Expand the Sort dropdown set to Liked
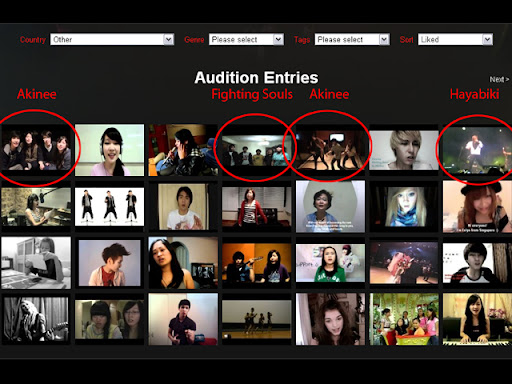This screenshot has width=512, height=384. click(x=455, y=39)
